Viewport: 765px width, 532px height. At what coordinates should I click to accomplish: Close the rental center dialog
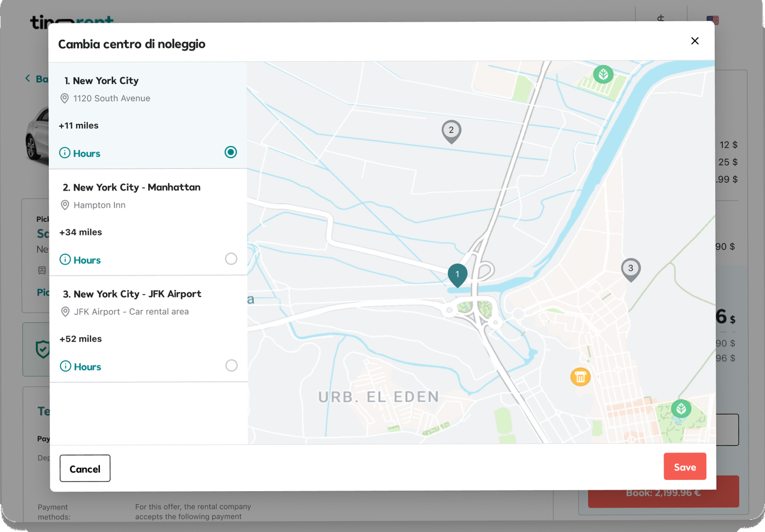pos(694,41)
